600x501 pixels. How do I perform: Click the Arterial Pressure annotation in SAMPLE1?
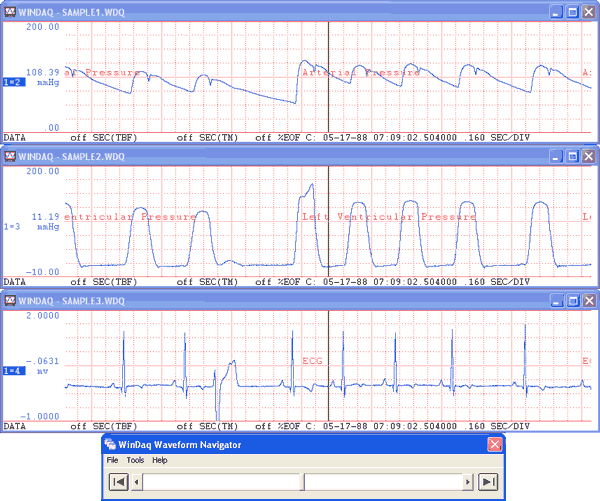(361, 72)
